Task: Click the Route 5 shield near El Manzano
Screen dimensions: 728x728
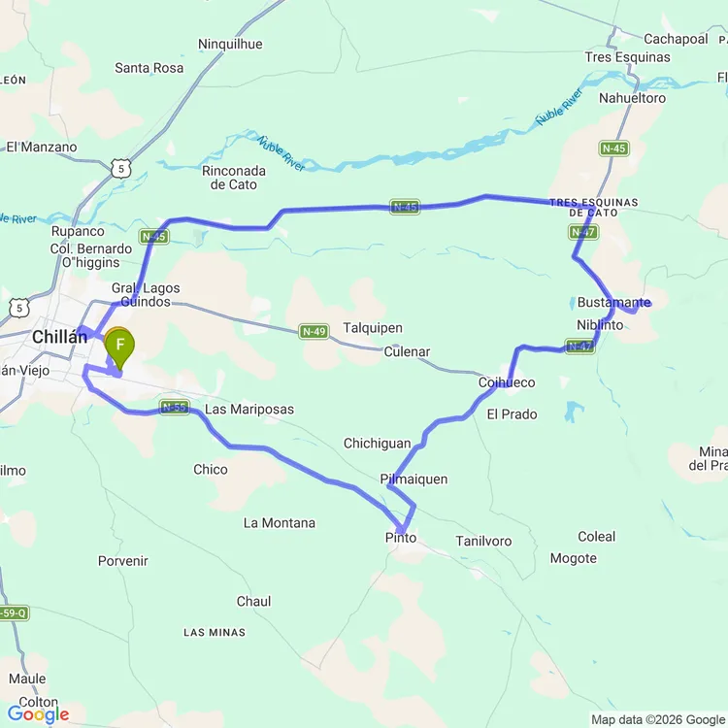Action: tap(121, 169)
